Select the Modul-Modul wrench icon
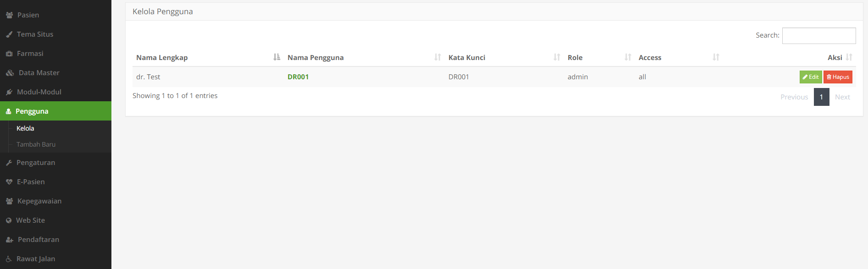This screenshot has width=868, height=269. point(9,92)
